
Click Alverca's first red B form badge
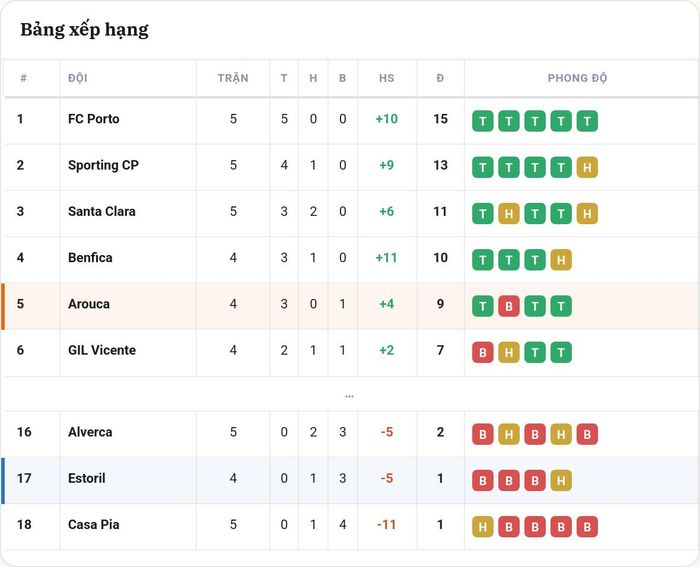click(x=483, y=434)
